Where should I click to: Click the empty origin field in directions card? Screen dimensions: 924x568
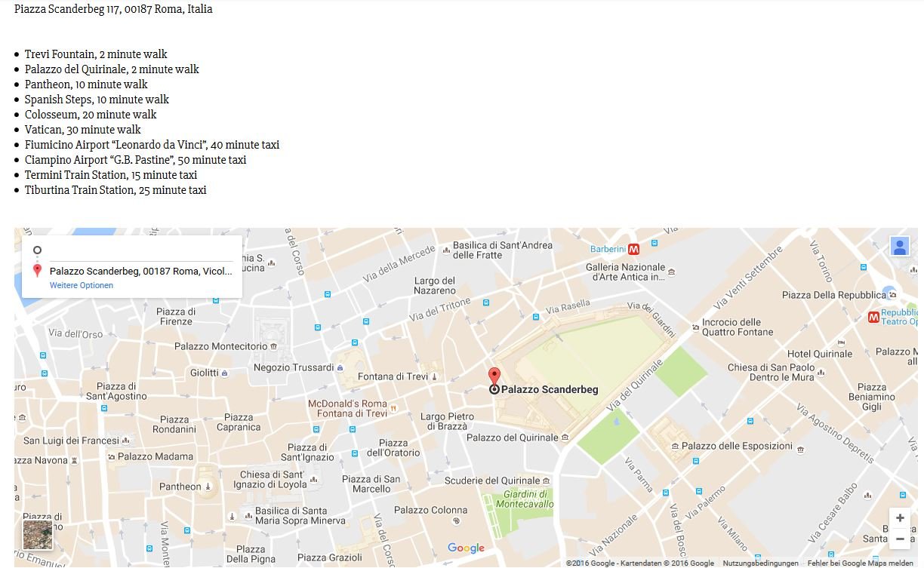pos(140,250)
